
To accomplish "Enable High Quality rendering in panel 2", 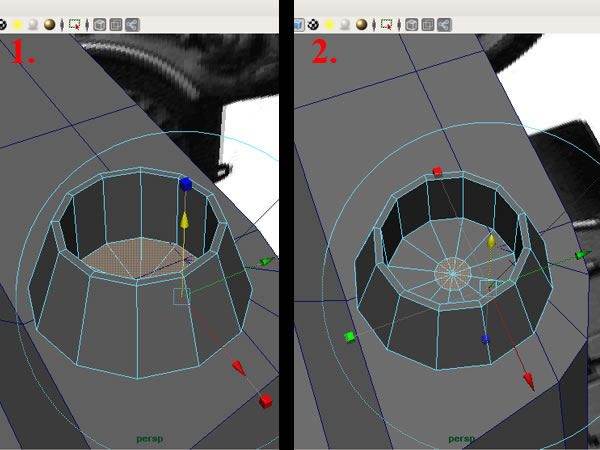I will (x=361, y=25).
